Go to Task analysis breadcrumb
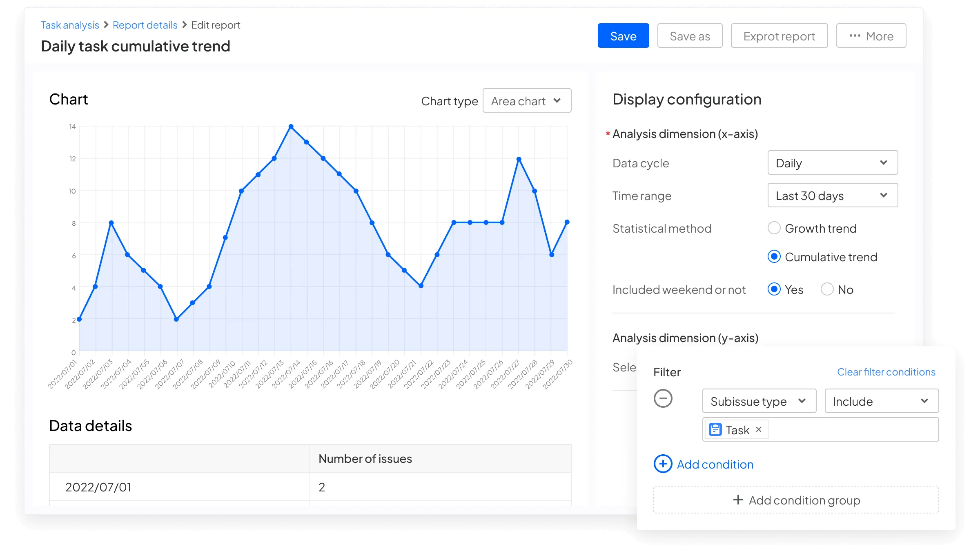Screen dimensions: 980x551 tap(70, 25)
